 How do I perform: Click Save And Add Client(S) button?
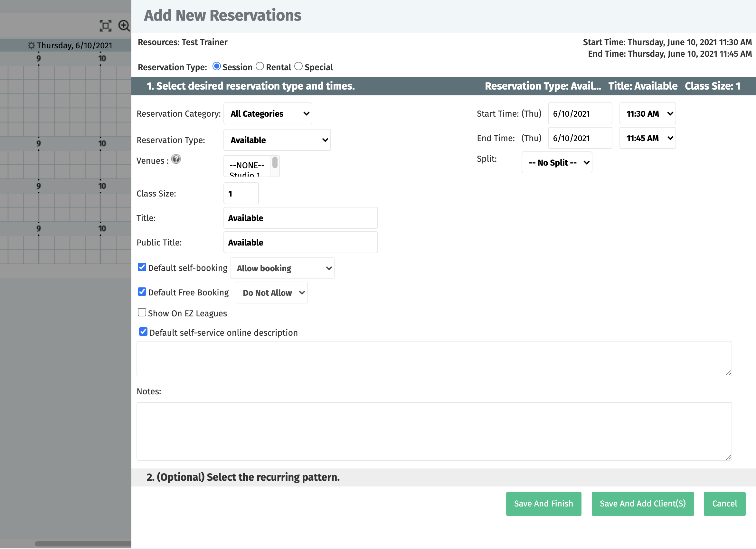tap(642, 504)
